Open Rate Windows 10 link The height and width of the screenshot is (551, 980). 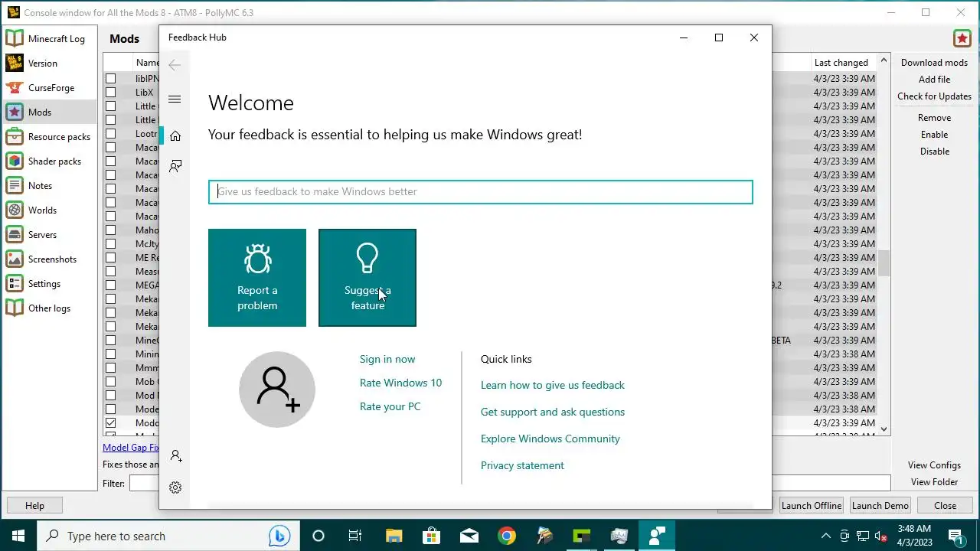400,383
